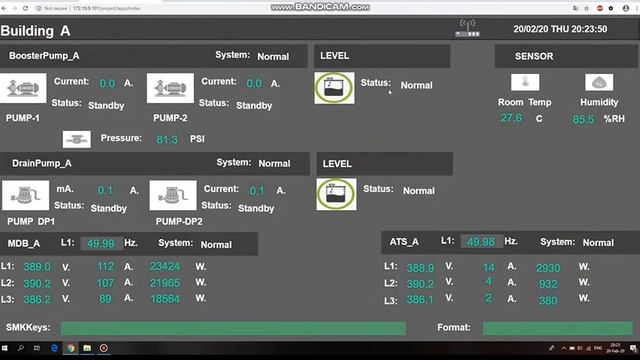Click PUMP-2 Standby status
Screen dimensions: 640x360
254,105
